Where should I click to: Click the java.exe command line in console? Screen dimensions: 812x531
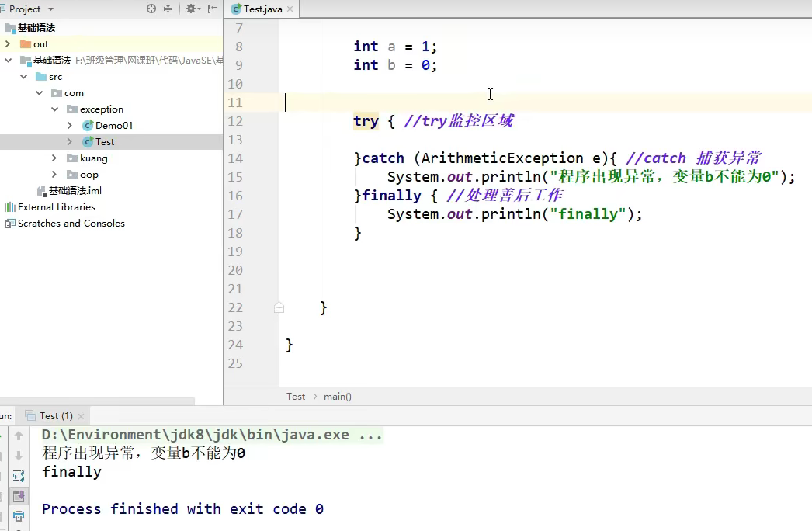212,435
